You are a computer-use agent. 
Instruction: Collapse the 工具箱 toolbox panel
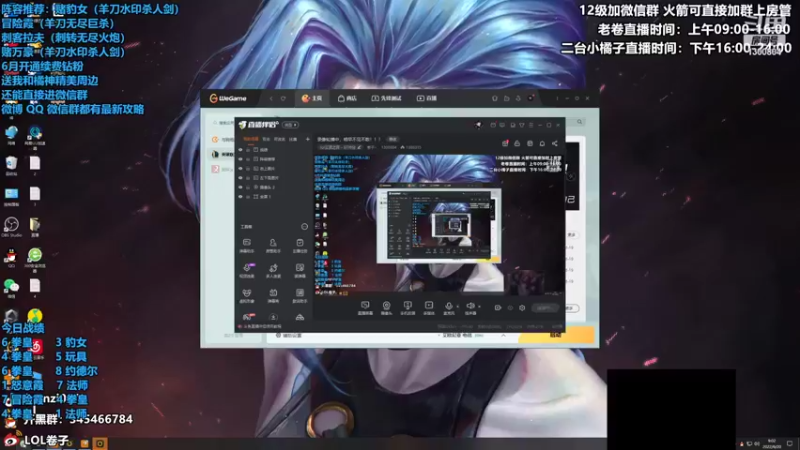(305, 227)
